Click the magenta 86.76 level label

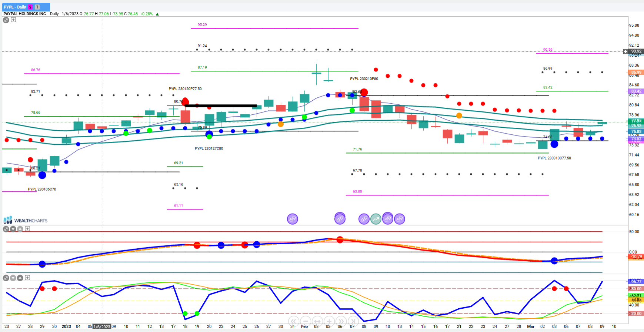pos(36,70)
